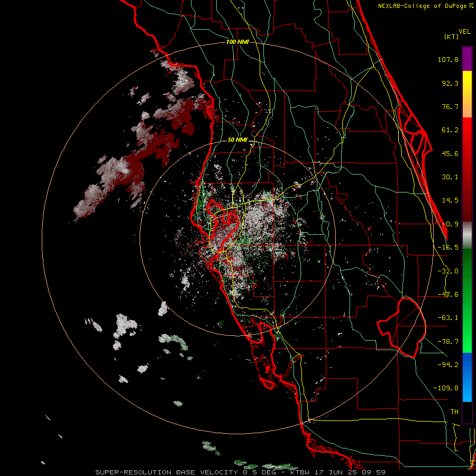This screenshot has height=476, width=476.
Task: Click the 100 NMI range ring label
Action: [x=237, y=42]
